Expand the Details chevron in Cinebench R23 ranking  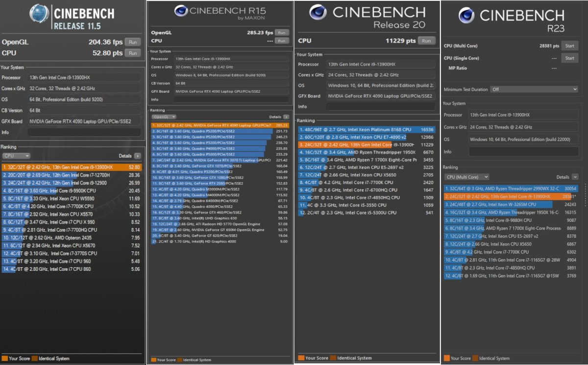pyautogui.click(x=575, y=177)
